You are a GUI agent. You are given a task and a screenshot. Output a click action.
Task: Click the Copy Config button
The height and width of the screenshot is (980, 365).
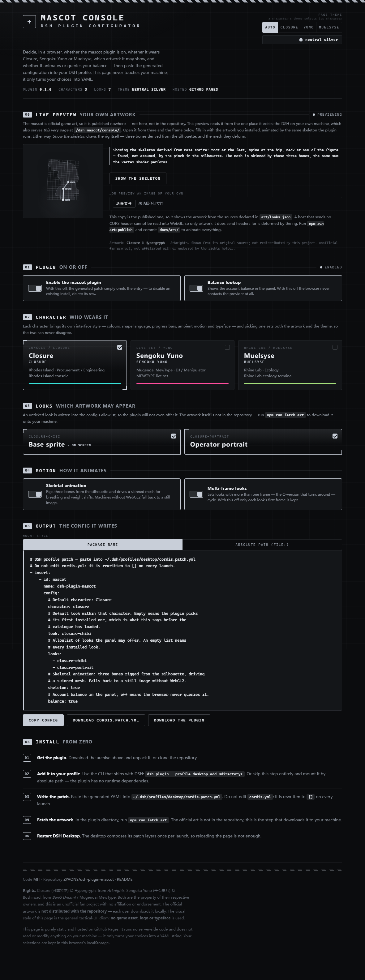pyautogui.click(x=43, y=720)
